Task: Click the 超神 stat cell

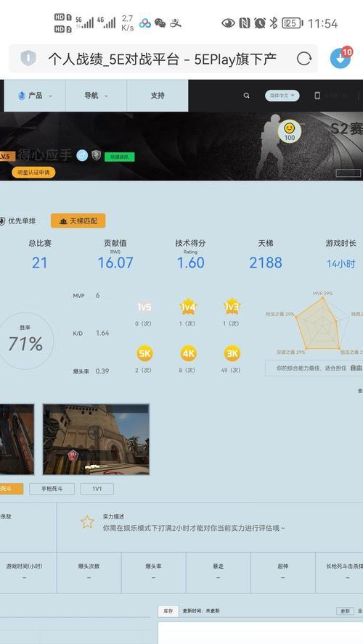Action: [283, 572]
